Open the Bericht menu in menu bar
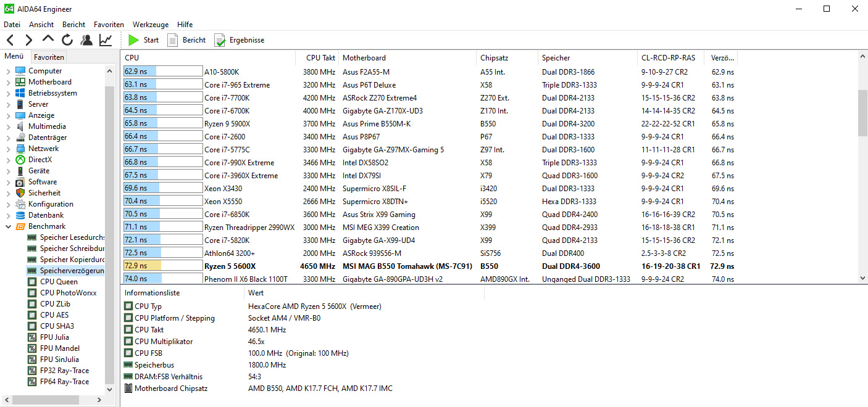Image resolution: width=868 pixels, height=407 pixels. [x=74, y=25]
